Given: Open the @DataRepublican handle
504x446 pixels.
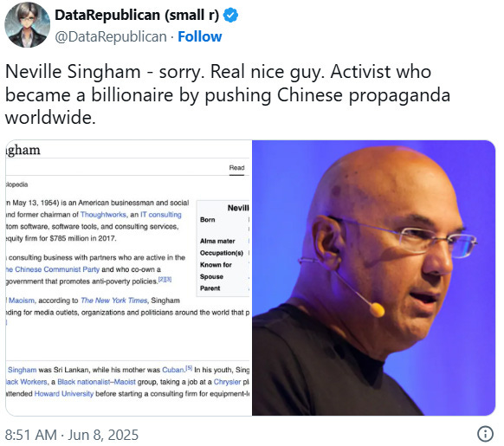Looking at the screenshot, I should pyautogui.click(x=111, y=36).
